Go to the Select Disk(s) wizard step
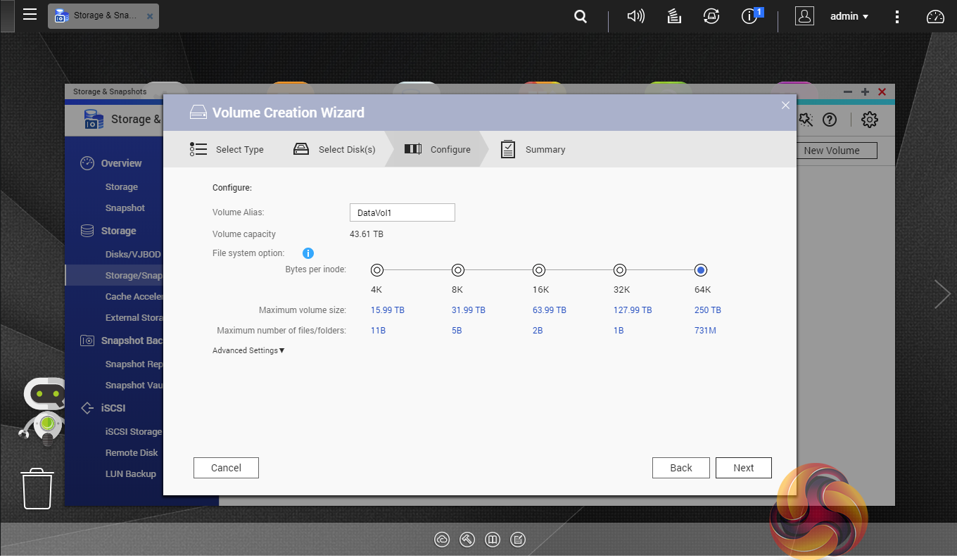The image size is (957, 560). tap(335, 149)
